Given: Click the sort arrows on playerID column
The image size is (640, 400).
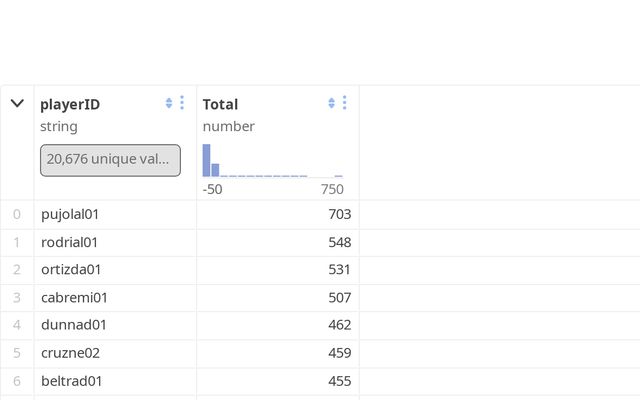Looking at the screenshot, I should click(x=169, y=103).
